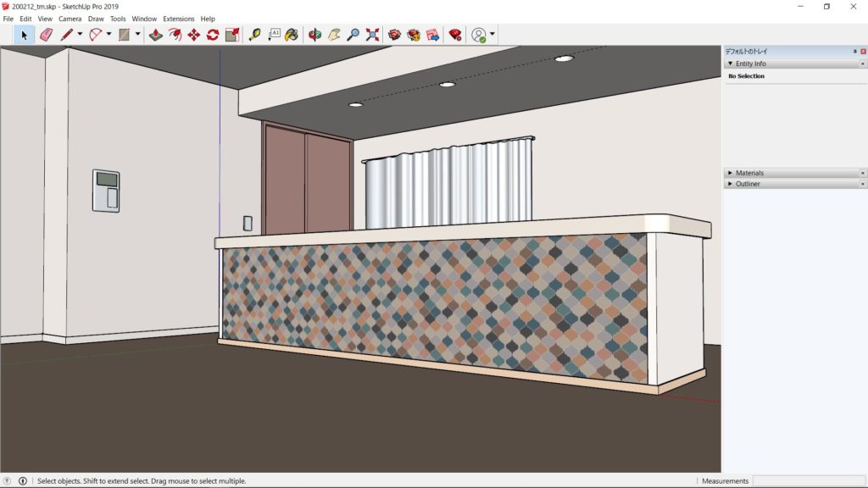The width and height of the screenshot is (868, 488).
Task: Select the Eraser tool
Action: pos(46,35)
